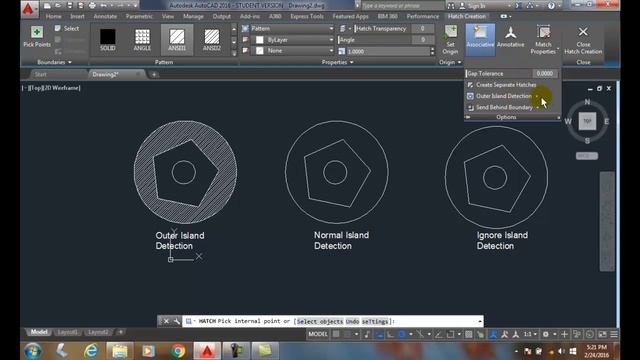Click the Select boundary objects button
Screen dimensions: 640x360
coord(67,29)
